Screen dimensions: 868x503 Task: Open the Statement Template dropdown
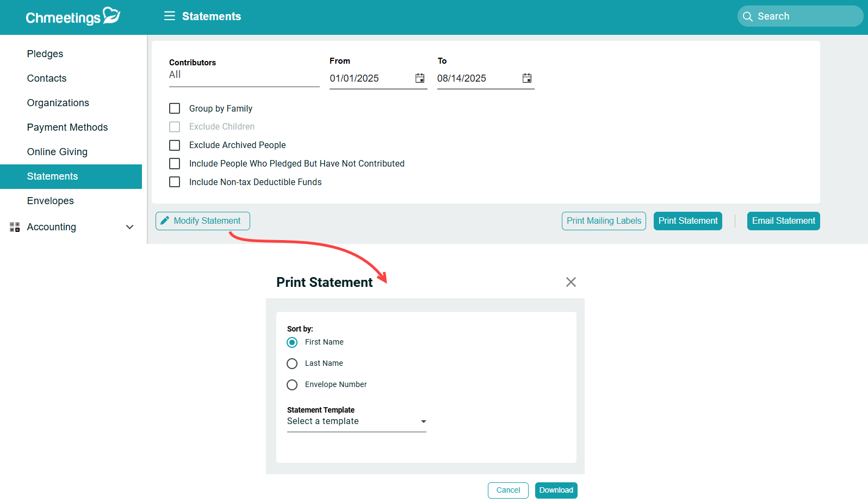tap(356, 421)
